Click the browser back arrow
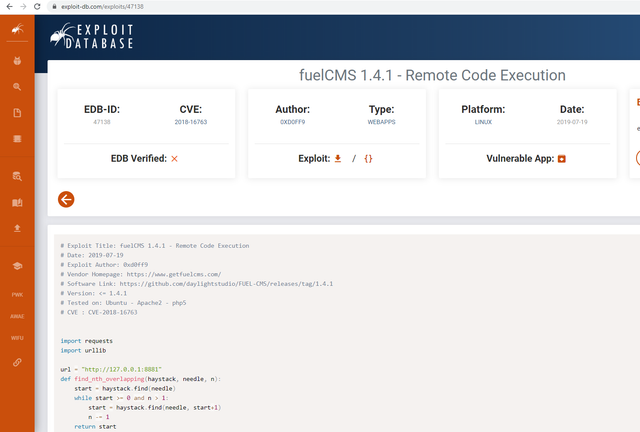640x432 pixels. pos(9,7)
